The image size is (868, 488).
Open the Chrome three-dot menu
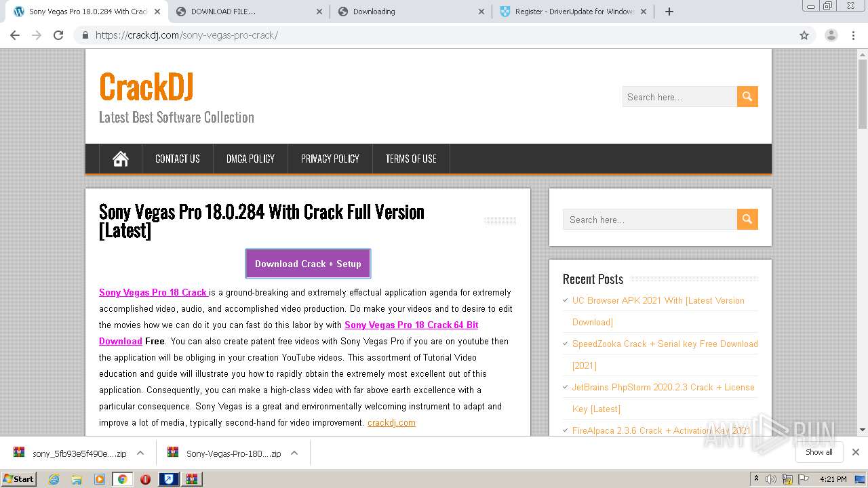853,35
